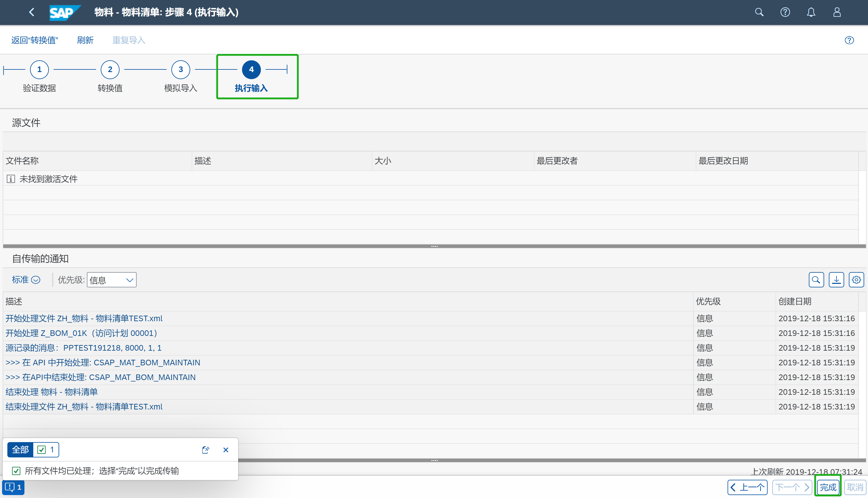The width and height of the screenshot is (868, 498).
Task: Click the message popup export icon
Action: 206,449
